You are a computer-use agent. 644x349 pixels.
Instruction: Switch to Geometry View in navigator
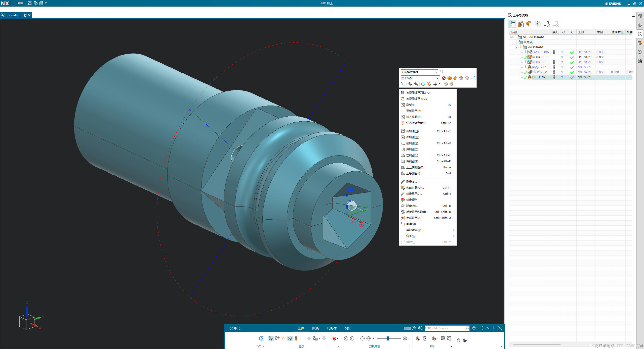click(529, 24)
